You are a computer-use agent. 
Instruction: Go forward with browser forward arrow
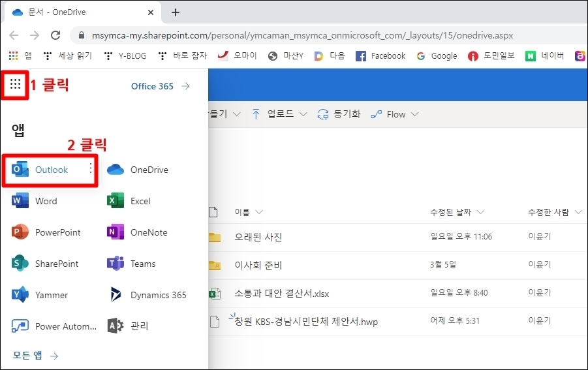pos(35,35)
